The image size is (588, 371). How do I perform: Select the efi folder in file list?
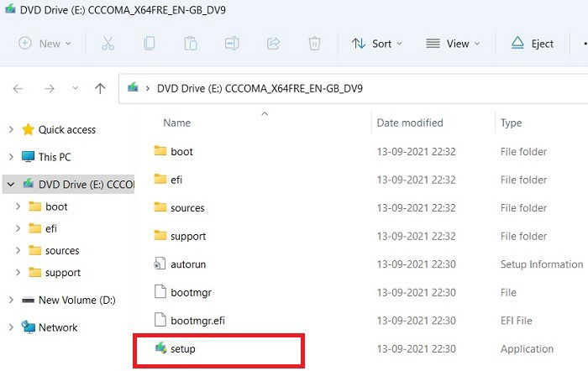point(168,180)
